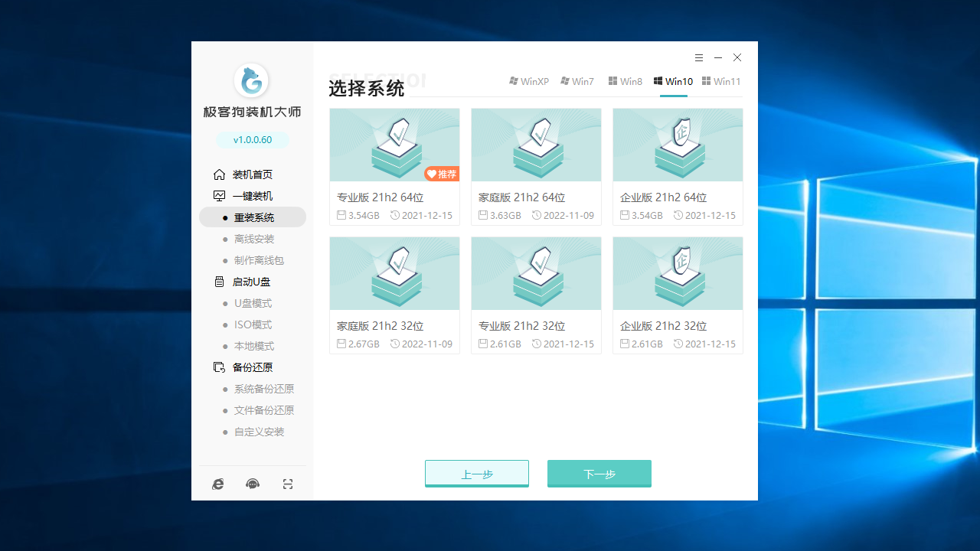Screen dimensions: 980x551
Task: Open the hamburger menu near window controls
Action: [698, 57]
